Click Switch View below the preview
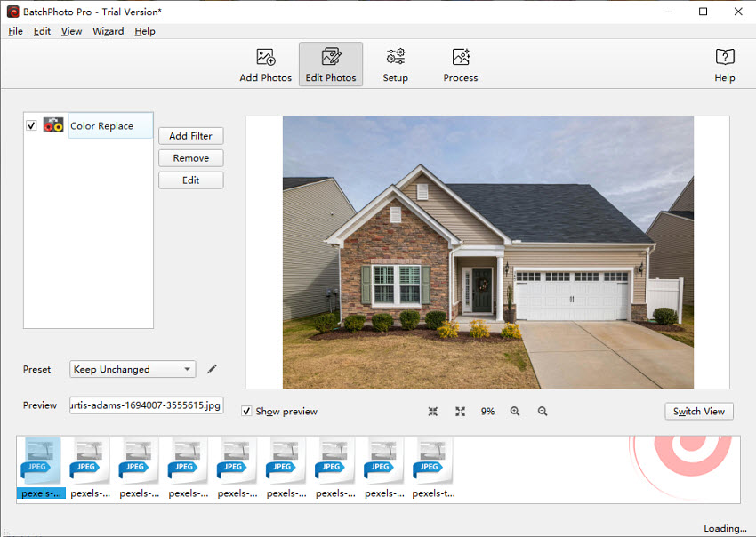This screenshot has height=537, width=756. 699,411
